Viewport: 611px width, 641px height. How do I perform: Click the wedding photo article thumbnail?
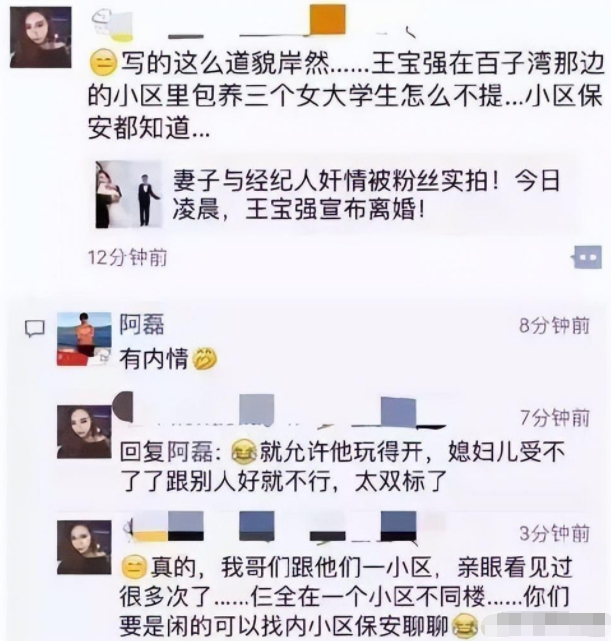(129, 194)
